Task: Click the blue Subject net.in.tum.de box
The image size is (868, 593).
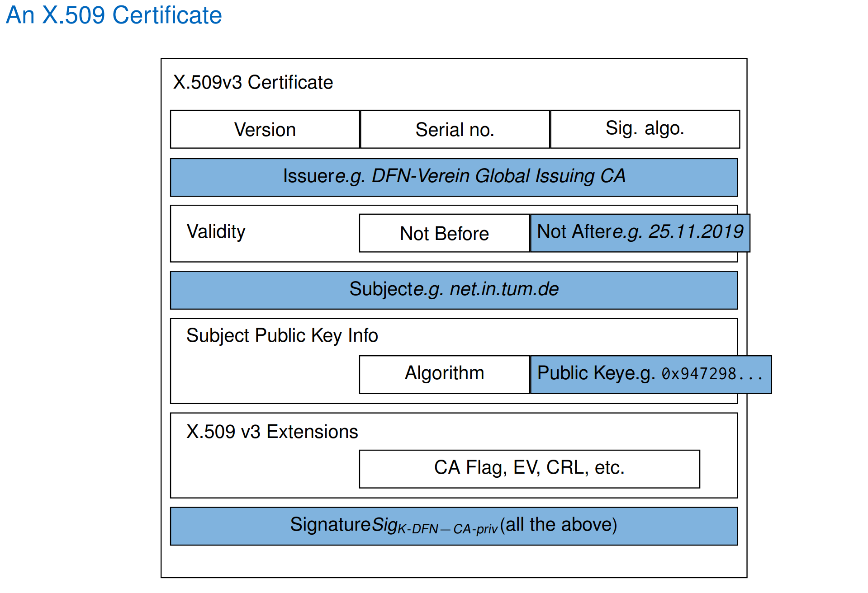Action: pos(454,290)
